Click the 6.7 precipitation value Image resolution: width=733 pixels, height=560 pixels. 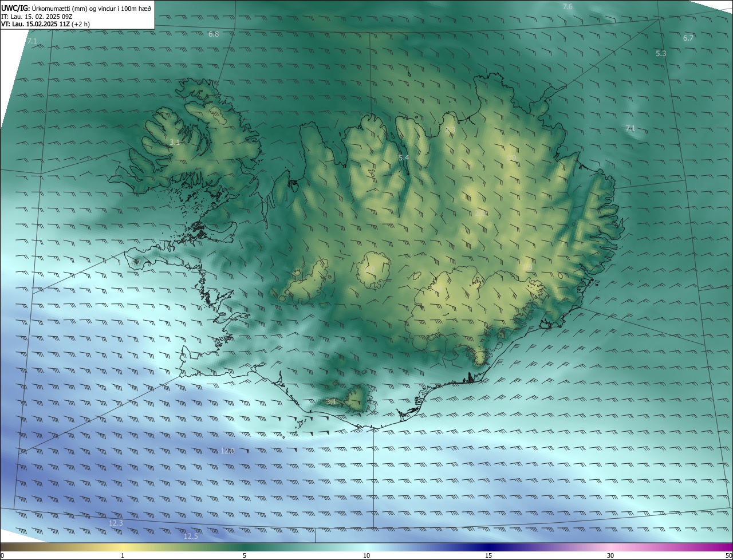coord(688,38)
